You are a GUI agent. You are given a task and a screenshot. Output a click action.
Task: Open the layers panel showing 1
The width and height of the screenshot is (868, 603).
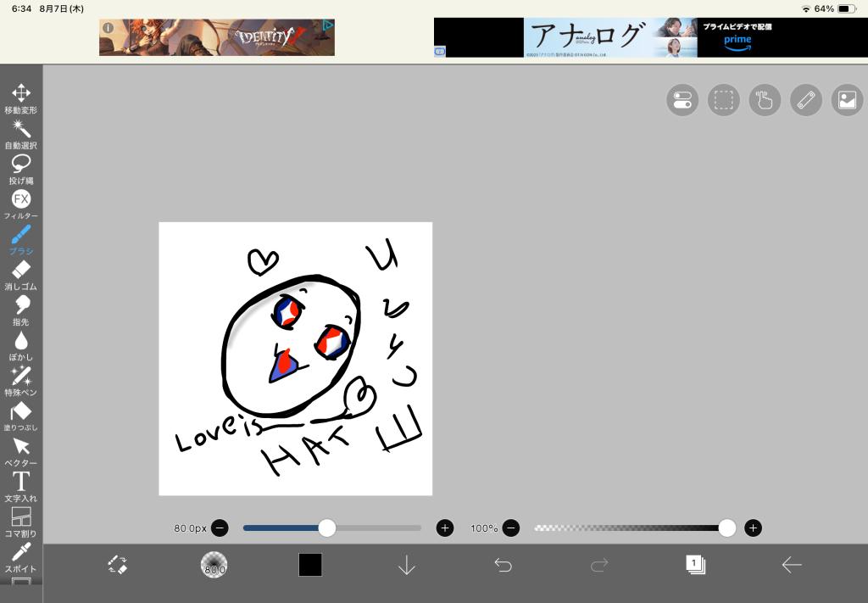[x=695, y=565]
